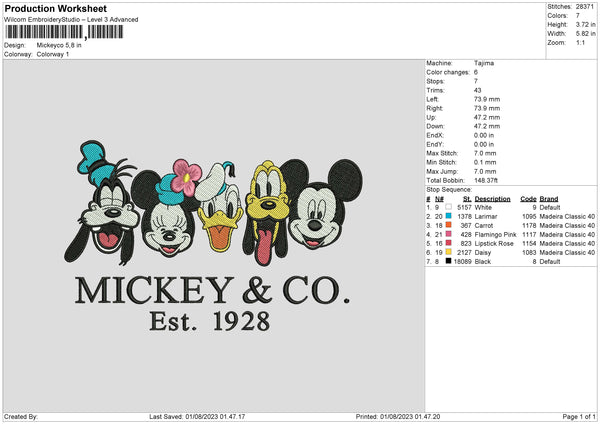
Task: Select the 'Daisy' description text
Action: pyautogui.click(x=483, y=253)
